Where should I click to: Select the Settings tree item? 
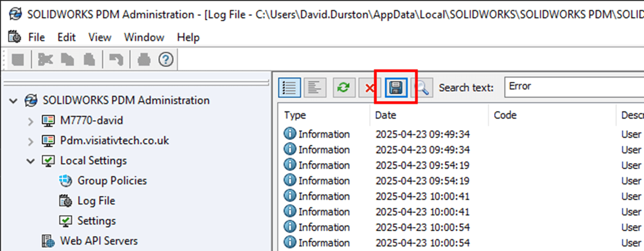pyautogui.click(x=97, y=221)
